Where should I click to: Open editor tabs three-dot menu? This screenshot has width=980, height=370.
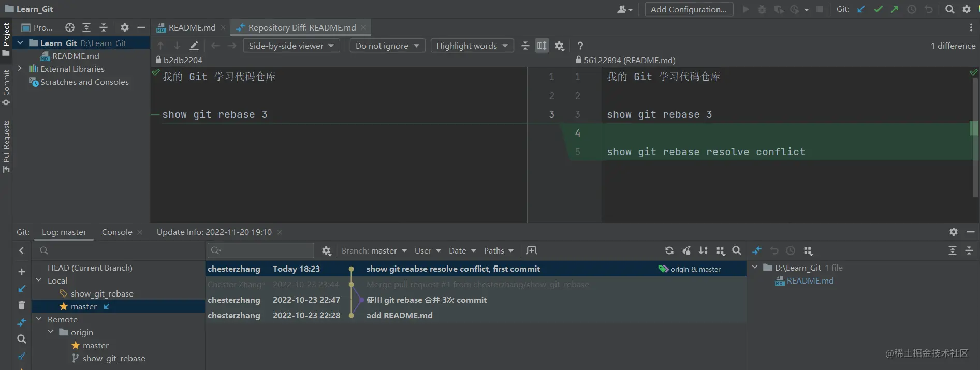pyautogui.click(x=971, y=27)
